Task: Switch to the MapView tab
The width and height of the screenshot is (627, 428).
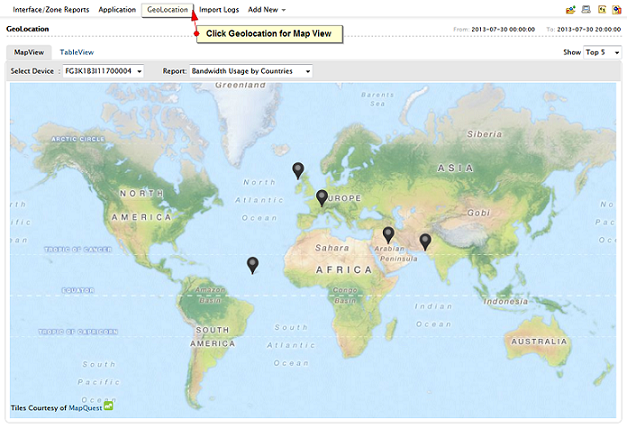Action: point(29,52)
